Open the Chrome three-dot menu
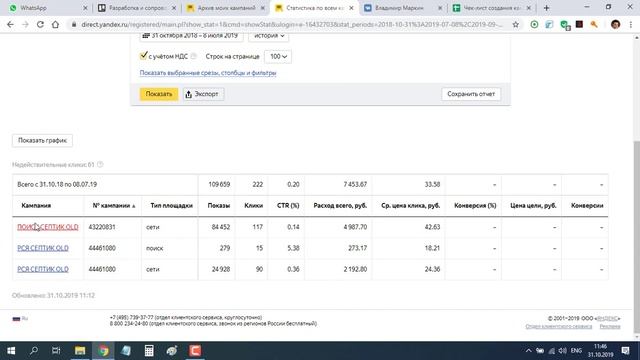This screenshot has width=640, height=360. pos(631,24)
